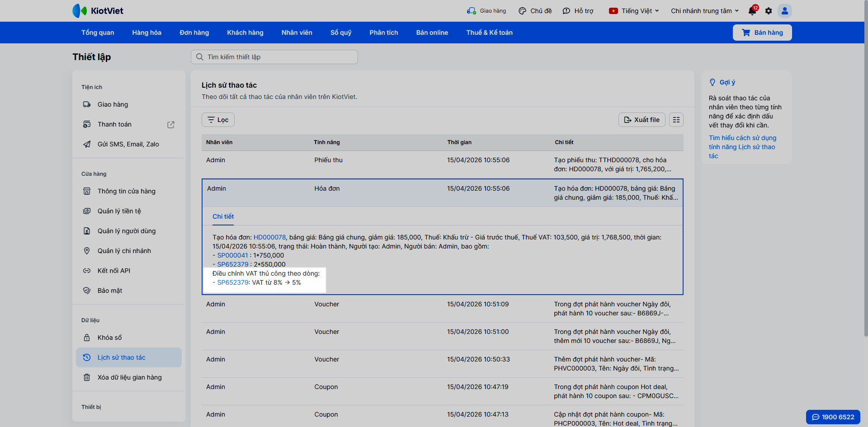
Task: Expand the Tiếng Việt language dropdown
Action: [x=634, y=11]
